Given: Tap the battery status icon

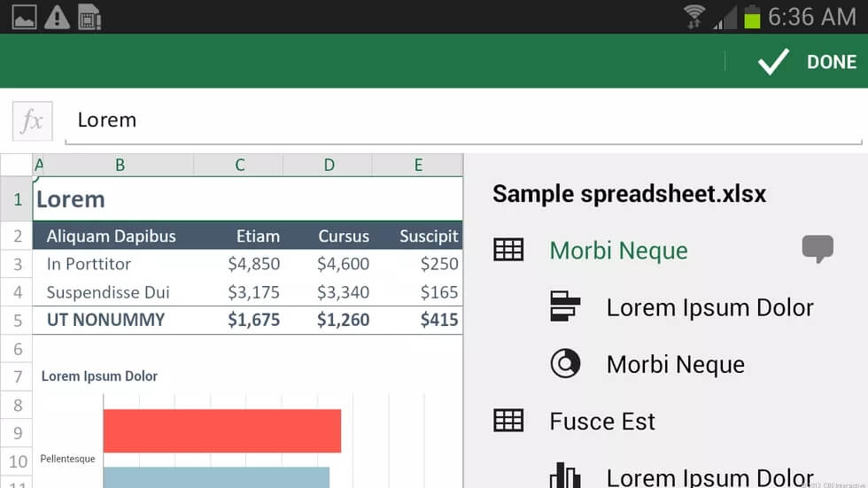Looking at the screenshot, I should [752, 17].
